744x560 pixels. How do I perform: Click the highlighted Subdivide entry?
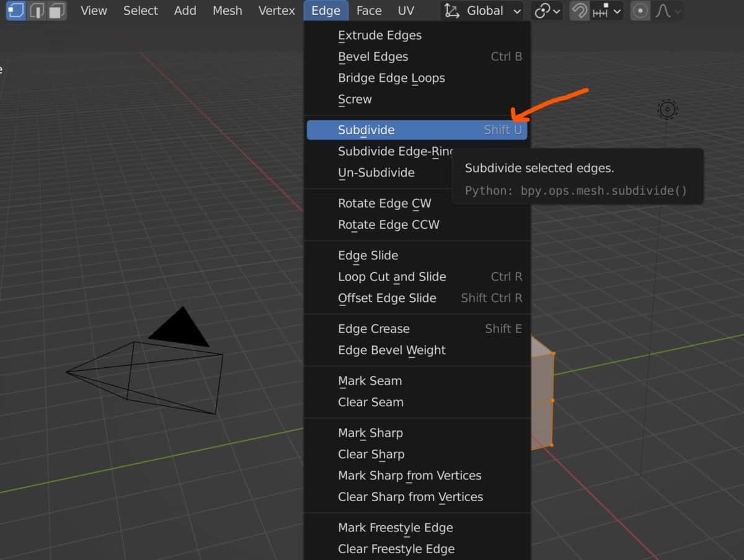click(x=417, y=130)
